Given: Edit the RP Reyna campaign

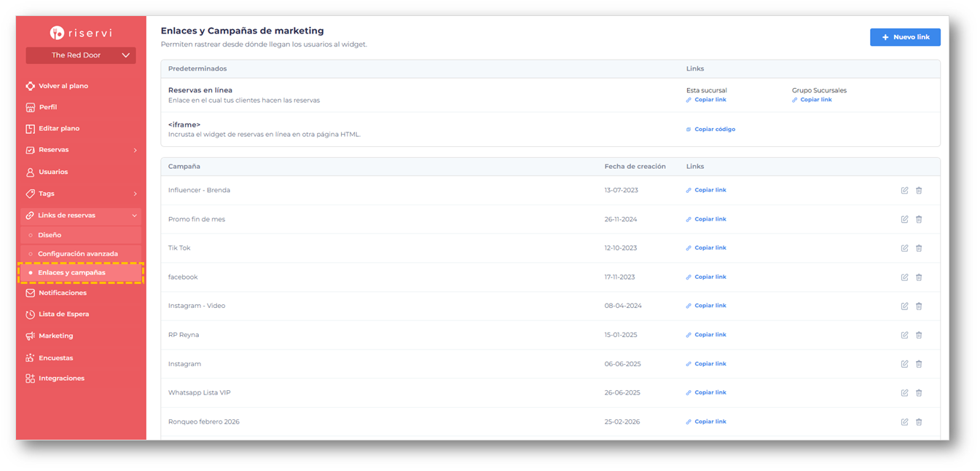Looking at the screenshot, I should click(x=904, y=335).
